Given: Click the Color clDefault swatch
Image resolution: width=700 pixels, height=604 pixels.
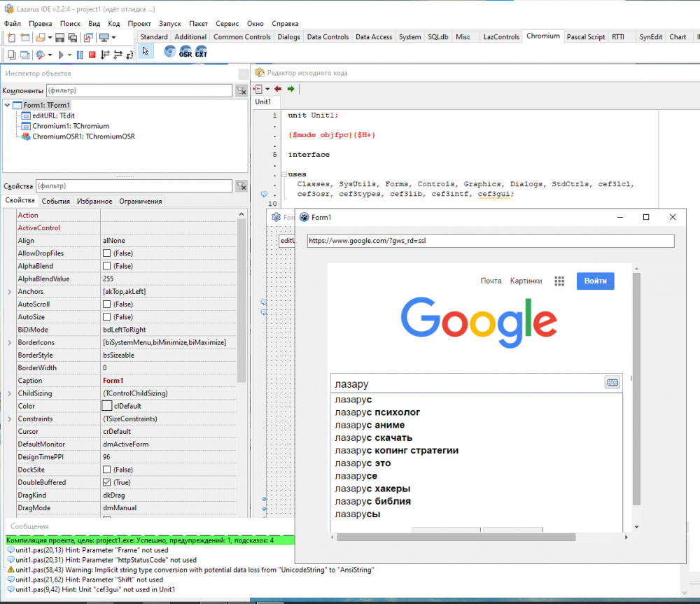Looking at the screenshot, I should tap(107, 406).
